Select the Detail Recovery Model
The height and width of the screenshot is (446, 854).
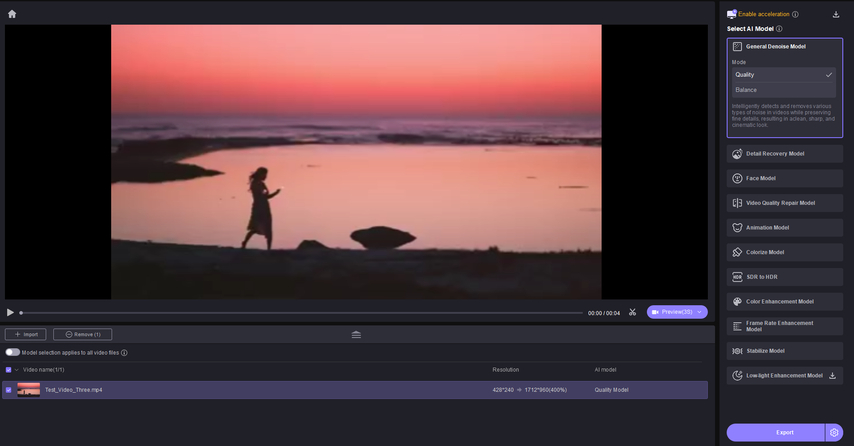click(784, 154)
